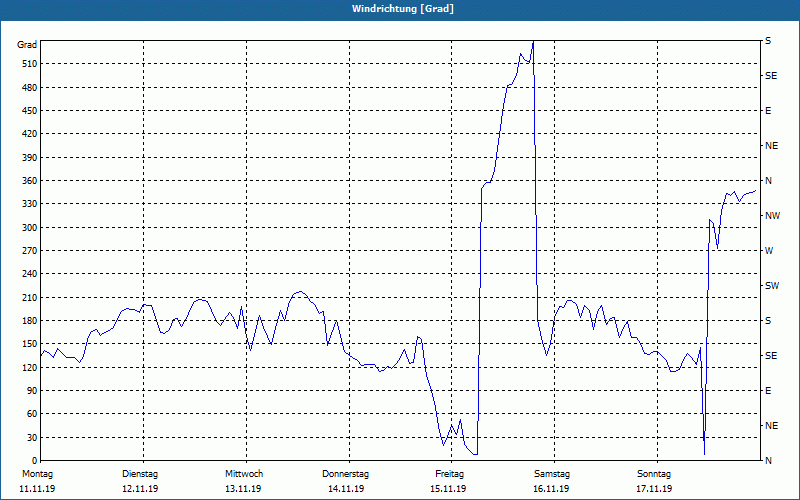The image size is (800, 500).
Task: Select the 0 y-axis value
Action: (35, 461)
